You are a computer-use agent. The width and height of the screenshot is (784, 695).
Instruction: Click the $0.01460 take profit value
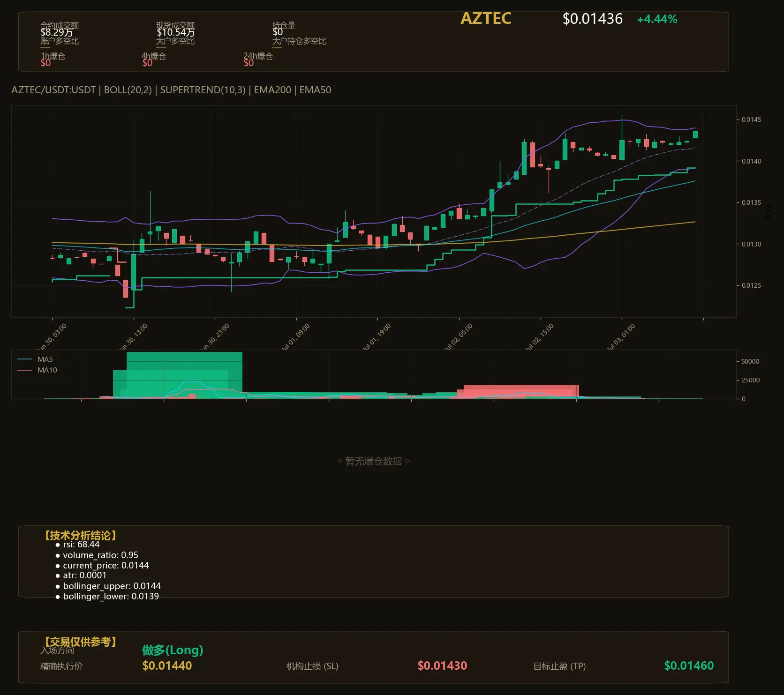point(689,666)
